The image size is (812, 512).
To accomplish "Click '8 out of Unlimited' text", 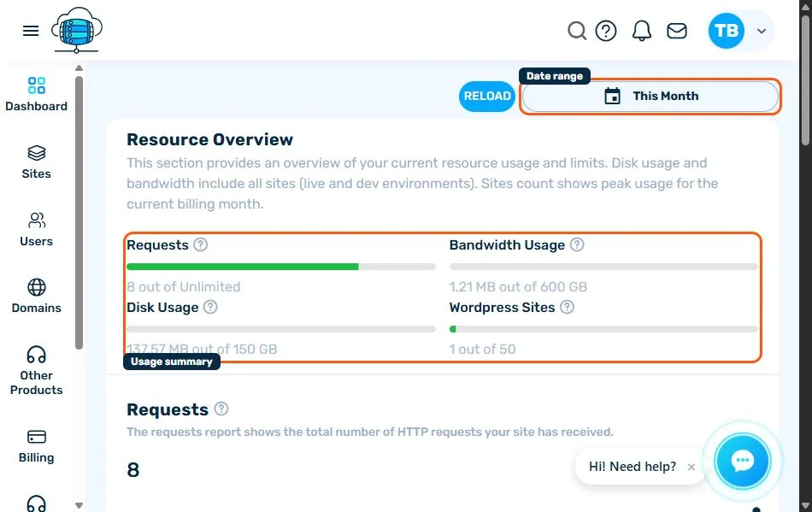I will coord(183,287).
